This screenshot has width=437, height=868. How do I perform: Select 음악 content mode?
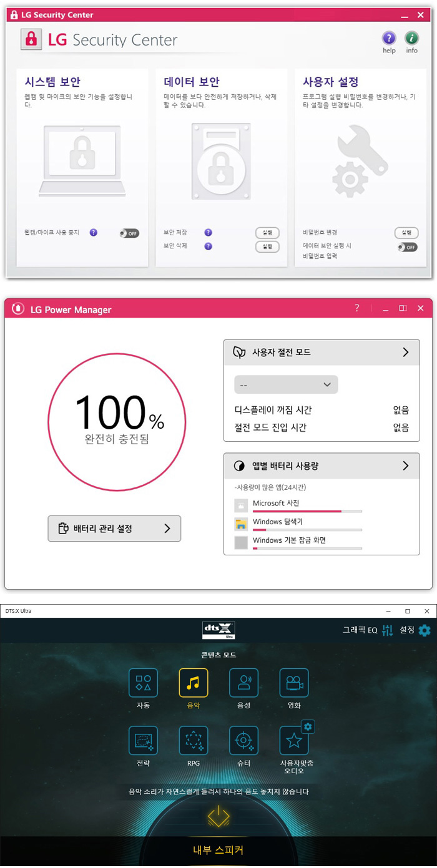194,683
